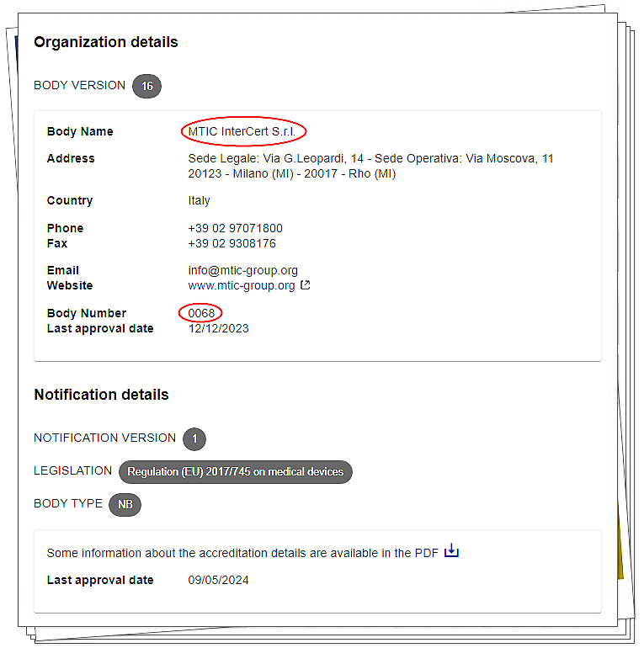The image size is (644, 648).
Task: Select the fax number +39 02 9308176
Action: click(x=232, y=243)
